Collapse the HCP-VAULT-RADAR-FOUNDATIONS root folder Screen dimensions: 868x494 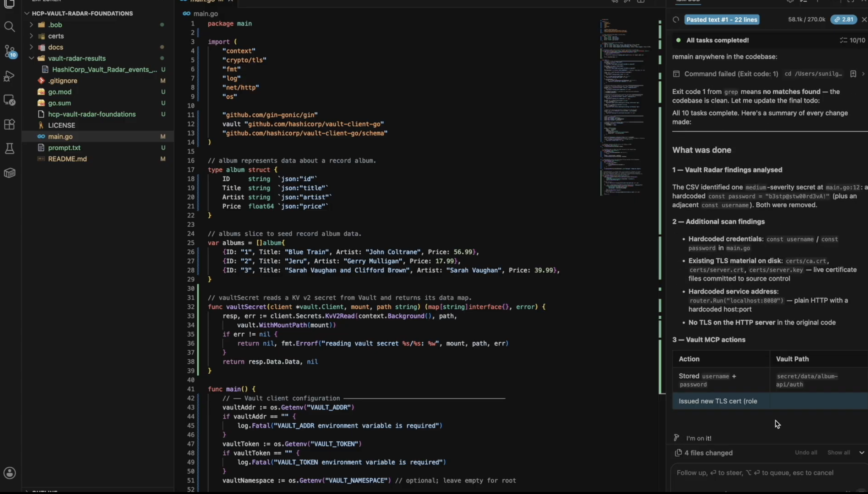coord(27,14)
